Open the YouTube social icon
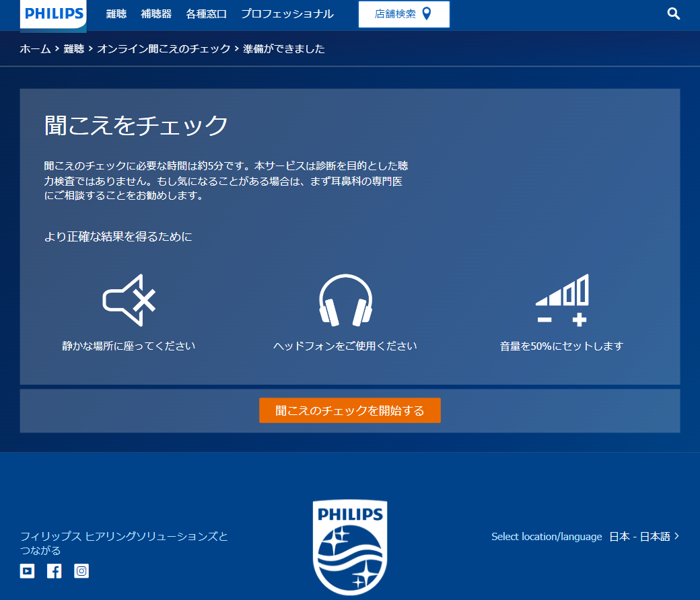700x600 pixels. (27, 571)
